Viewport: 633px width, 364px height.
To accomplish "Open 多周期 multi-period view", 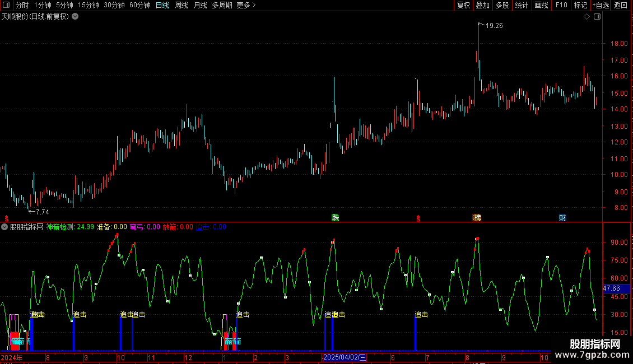I will (222, 5).
